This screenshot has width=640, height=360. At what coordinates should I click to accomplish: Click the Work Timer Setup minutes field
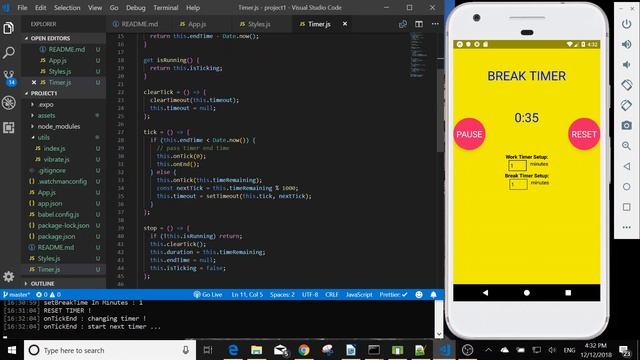tap(517, 165)
